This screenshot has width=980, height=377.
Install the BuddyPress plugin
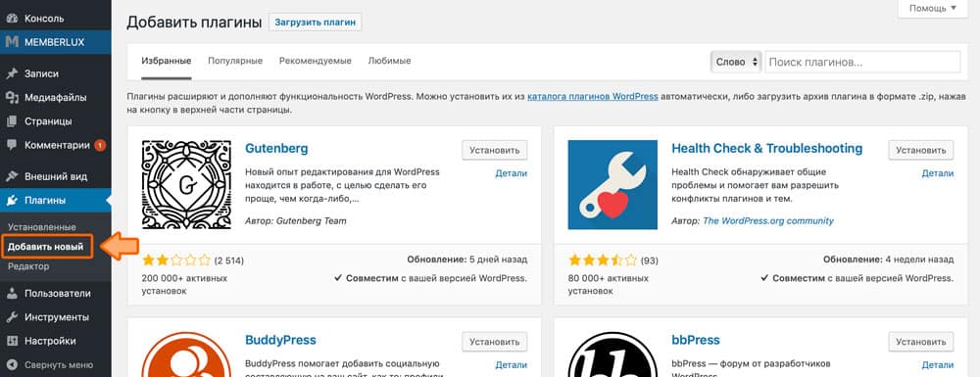click(x=494, y=342)
